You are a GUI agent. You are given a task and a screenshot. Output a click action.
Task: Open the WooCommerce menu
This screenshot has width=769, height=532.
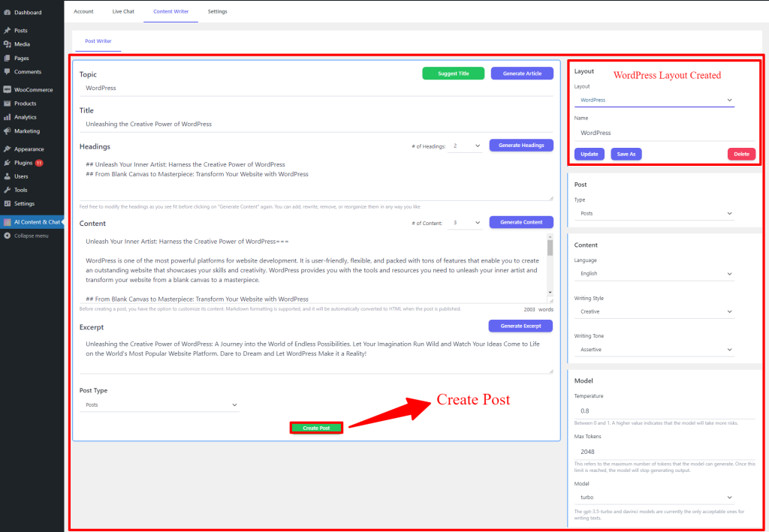[x=32, y=89]
